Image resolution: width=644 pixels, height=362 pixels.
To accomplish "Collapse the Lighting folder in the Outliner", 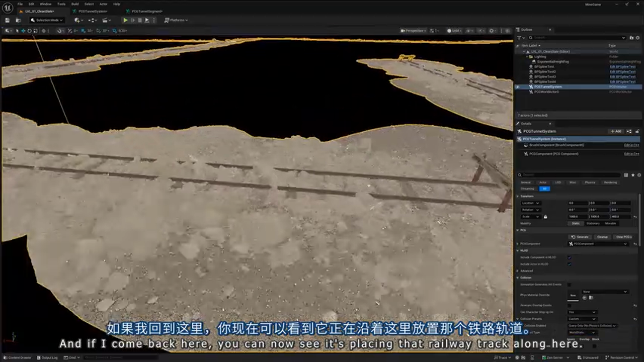I will tap(527, 57).
